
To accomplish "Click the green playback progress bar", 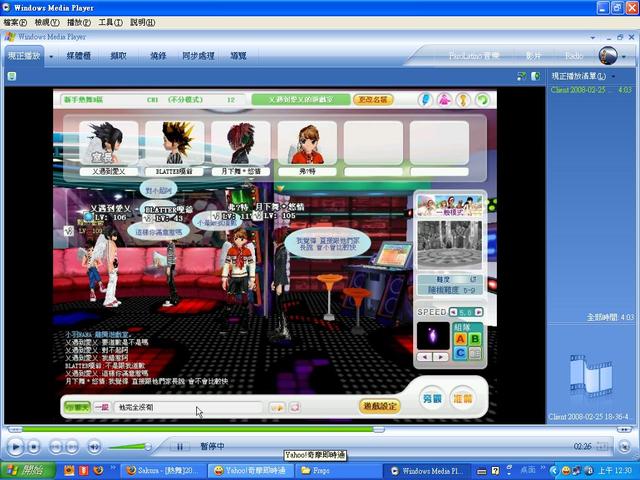I will (x=198, y=429).
